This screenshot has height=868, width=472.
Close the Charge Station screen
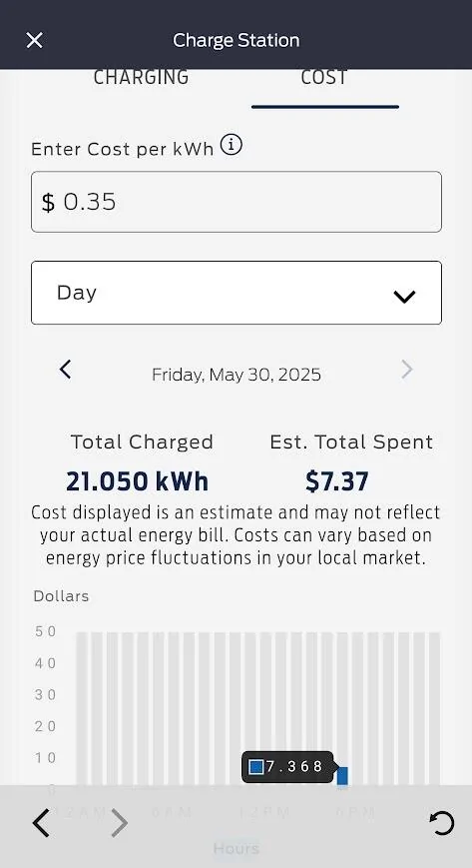34,40
